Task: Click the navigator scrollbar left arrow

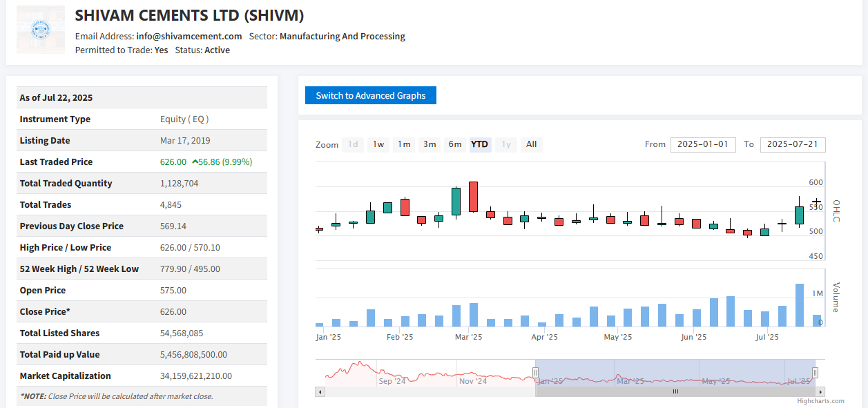Action: tap(320, 391)
